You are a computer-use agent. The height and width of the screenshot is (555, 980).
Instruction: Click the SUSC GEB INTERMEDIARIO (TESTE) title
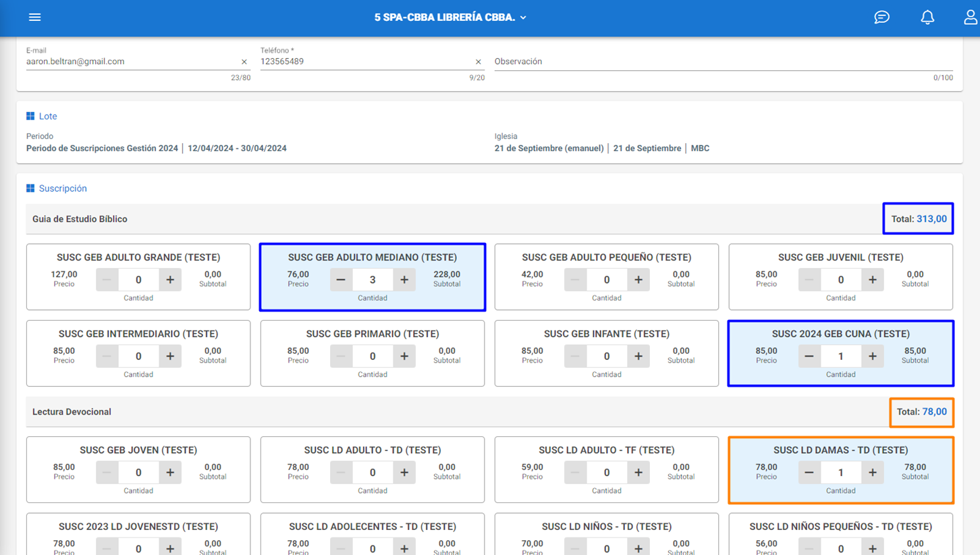pyautogui.click(x=138, y=334)
